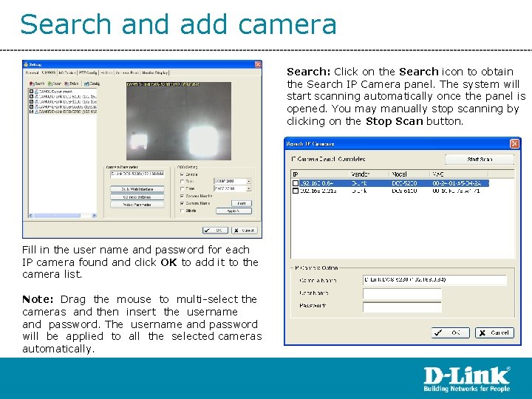
Task: Click the D-Link logo in the footer
Action: 467,379
